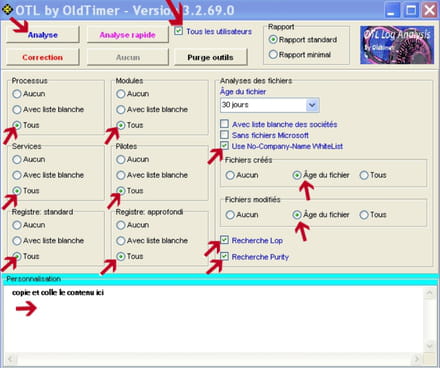Click the Personnalisation scrollbar up arrow

point(430,293)
